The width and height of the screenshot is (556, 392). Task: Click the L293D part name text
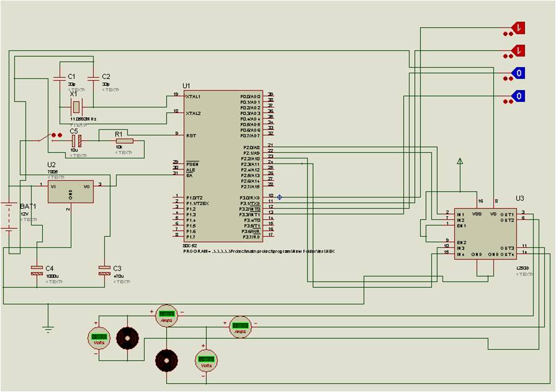pyautogui.click(x=523, y=268)
